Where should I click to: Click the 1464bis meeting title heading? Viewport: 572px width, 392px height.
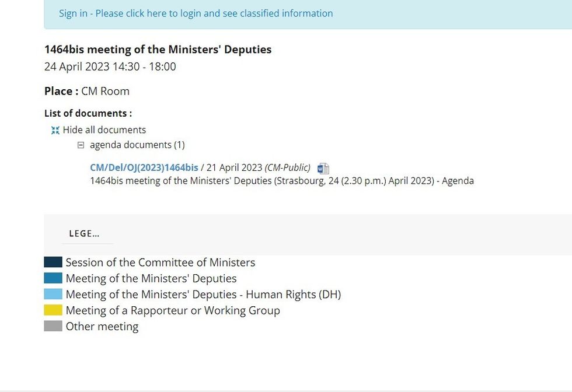point(158,50)
